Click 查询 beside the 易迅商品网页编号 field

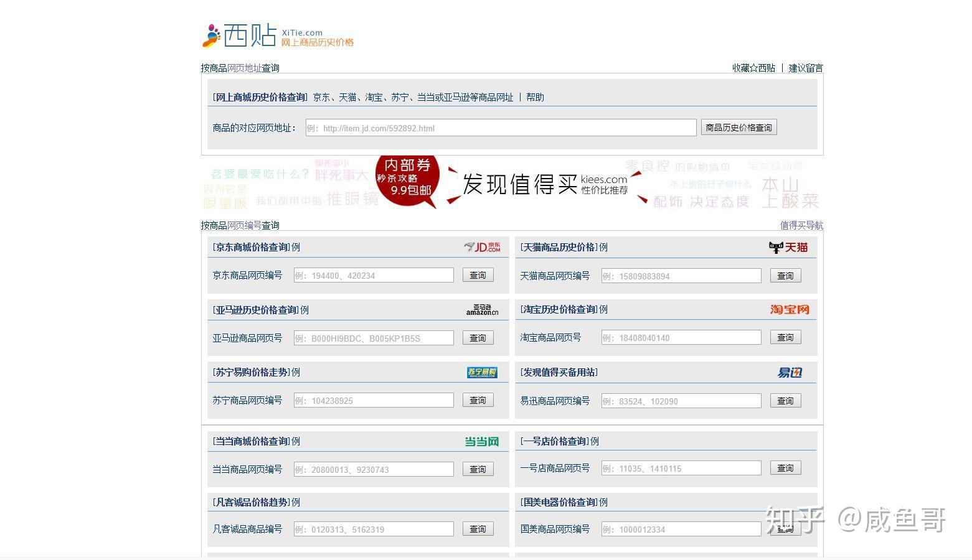[x=785, y=401]
